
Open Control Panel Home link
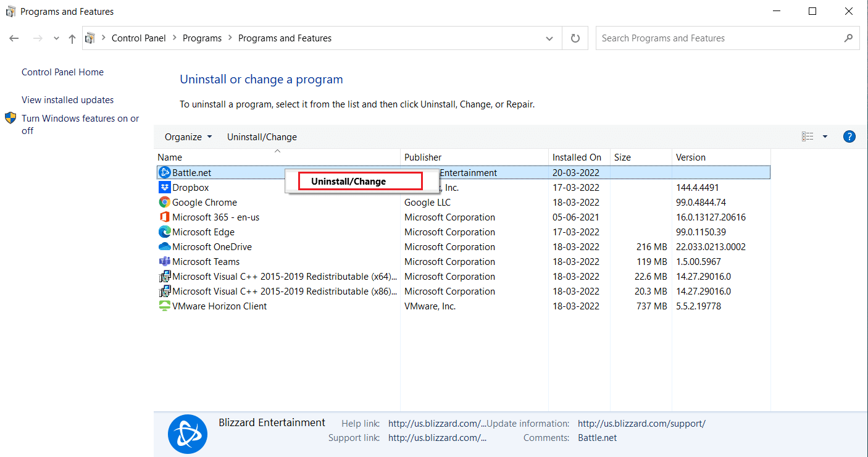click(62, 72)
